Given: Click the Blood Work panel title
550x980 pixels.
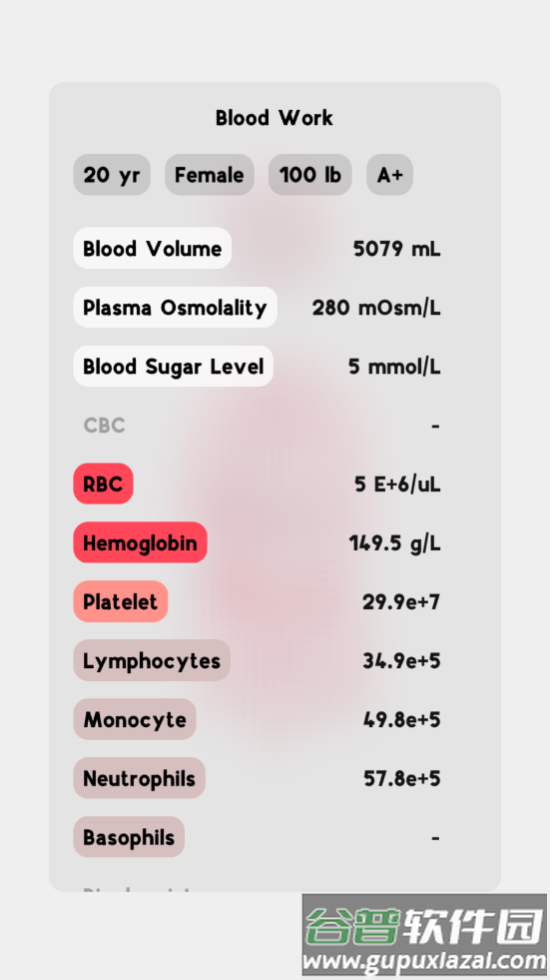Looking at the screenshot, I should pos(275,118).
